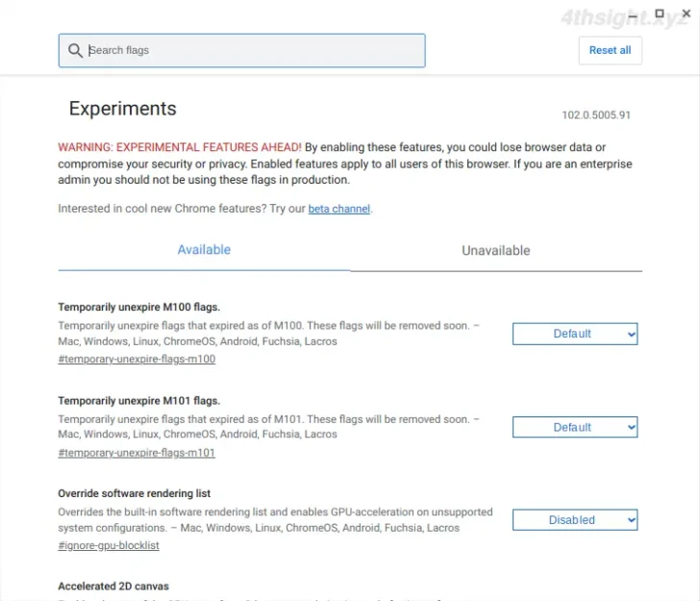This screenshot has width=700, height=601.
Task: Open the M101 flags Default dropdown
Action: [575, 427]
